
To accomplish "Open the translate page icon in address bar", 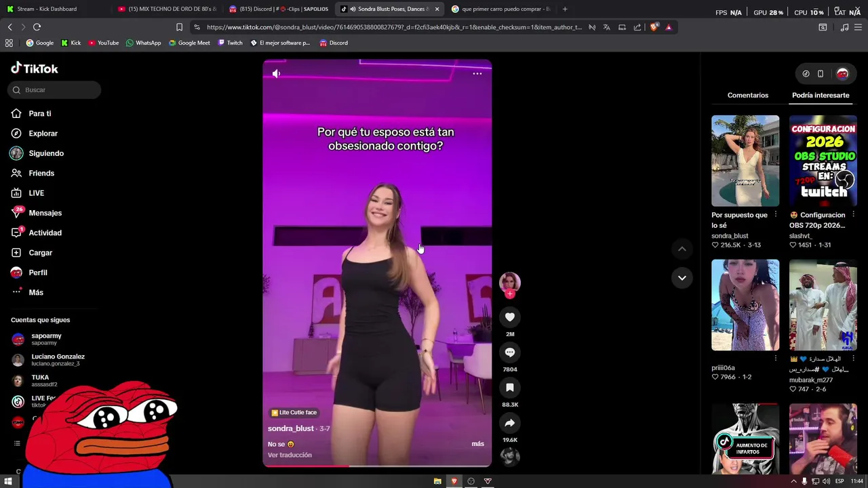I will [x=606, y=27].
